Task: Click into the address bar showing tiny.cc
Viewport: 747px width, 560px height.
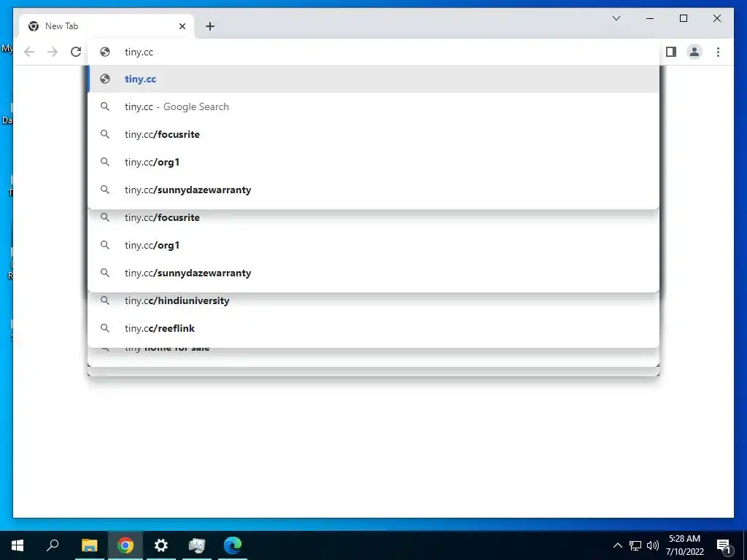Action: (x=373, y=52)
